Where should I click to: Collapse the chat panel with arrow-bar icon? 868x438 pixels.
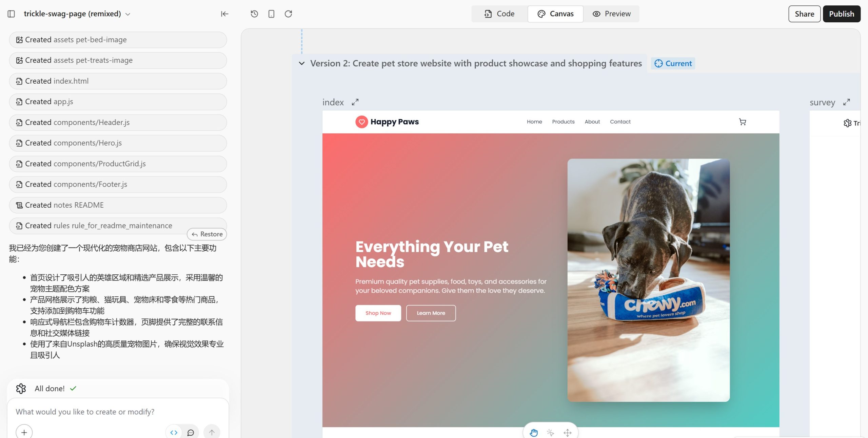pos(224,14)
